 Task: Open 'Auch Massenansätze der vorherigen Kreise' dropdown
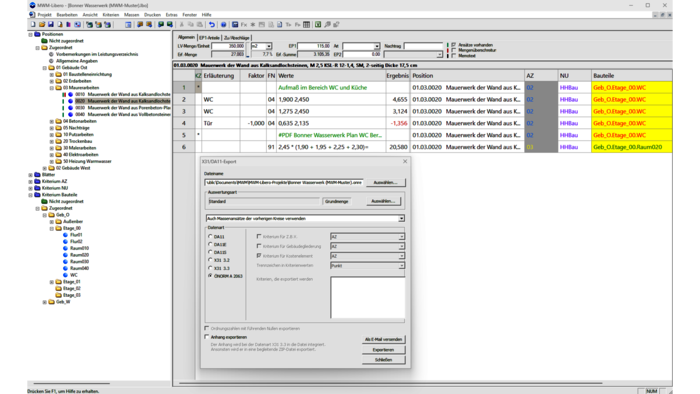coord(401,219)
